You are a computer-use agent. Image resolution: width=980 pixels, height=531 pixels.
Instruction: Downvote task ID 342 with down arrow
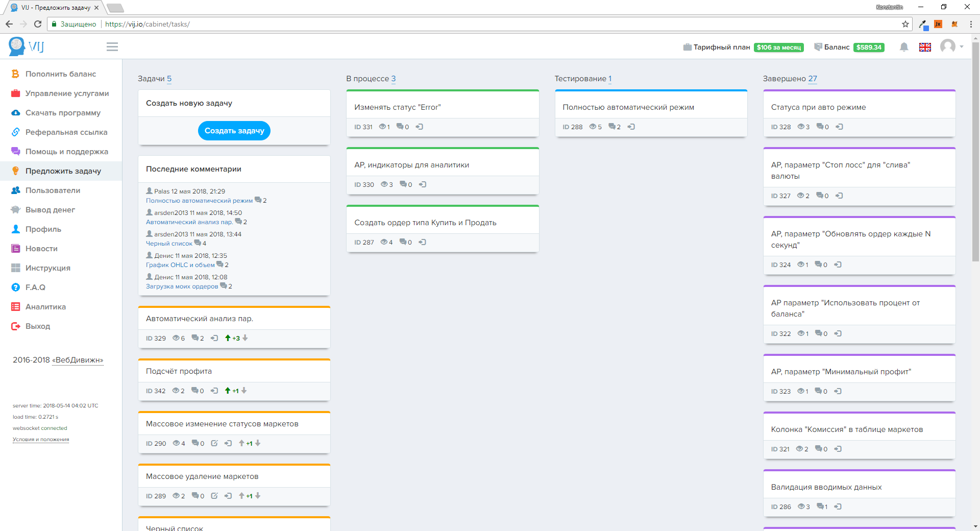(244, 391)
